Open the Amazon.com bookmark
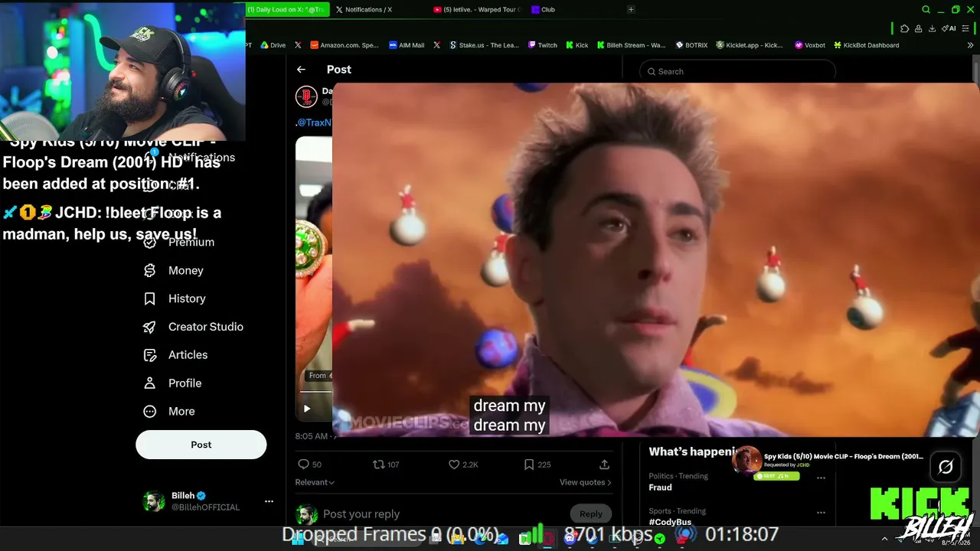This screenshot has height=551, width=980. 345,45
